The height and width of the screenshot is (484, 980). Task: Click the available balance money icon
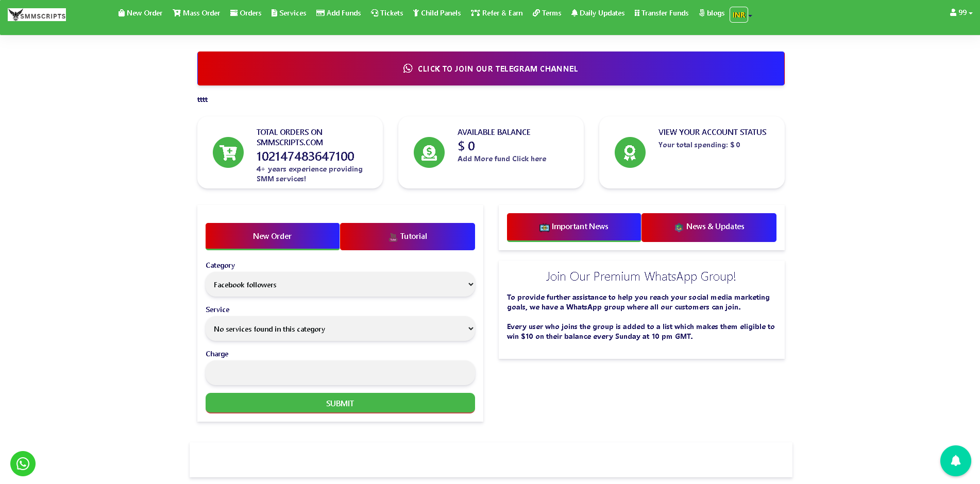click(x=429, y=152)
